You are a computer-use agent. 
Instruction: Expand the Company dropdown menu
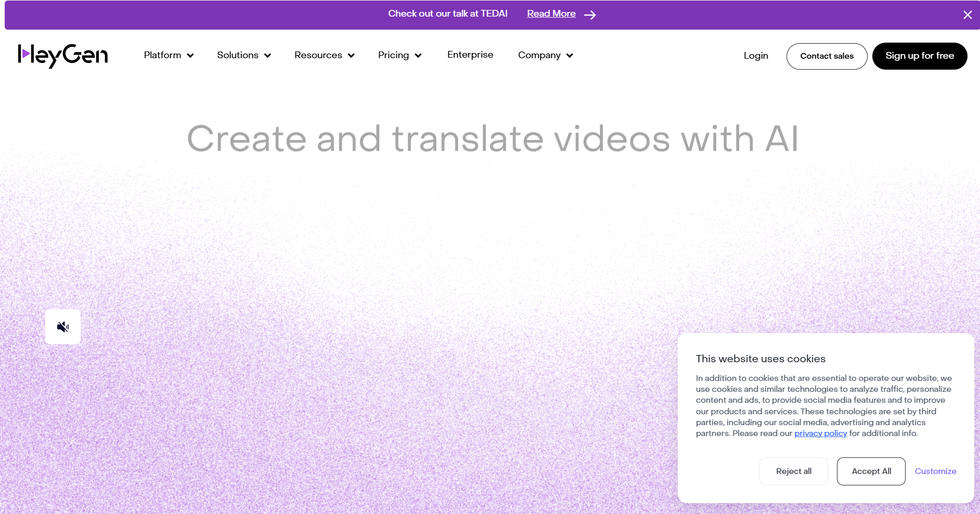545,55
